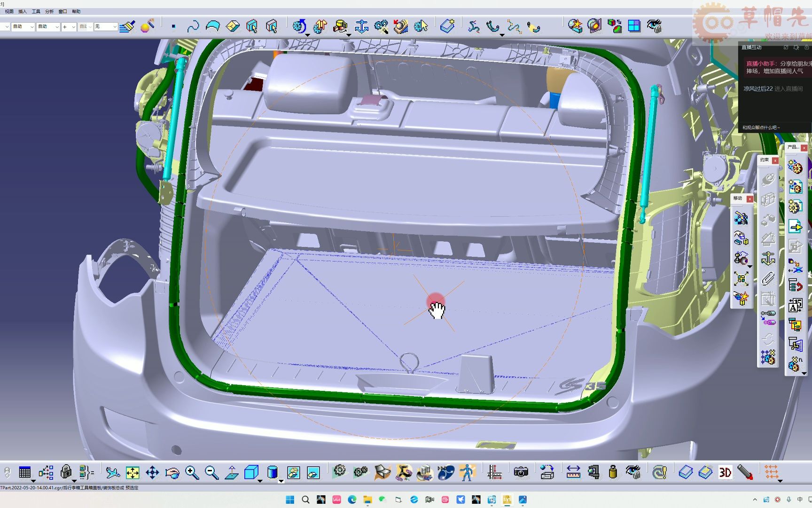The width and height of the screenshot is (812, 508).
Task: Toggle Hide/Show objects icon
Action: (x=294, y=472)
